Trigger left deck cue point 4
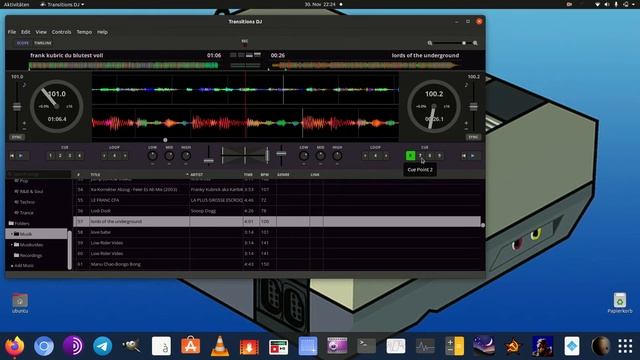Screen dimensions: 640x360 (x=80, y=156)
